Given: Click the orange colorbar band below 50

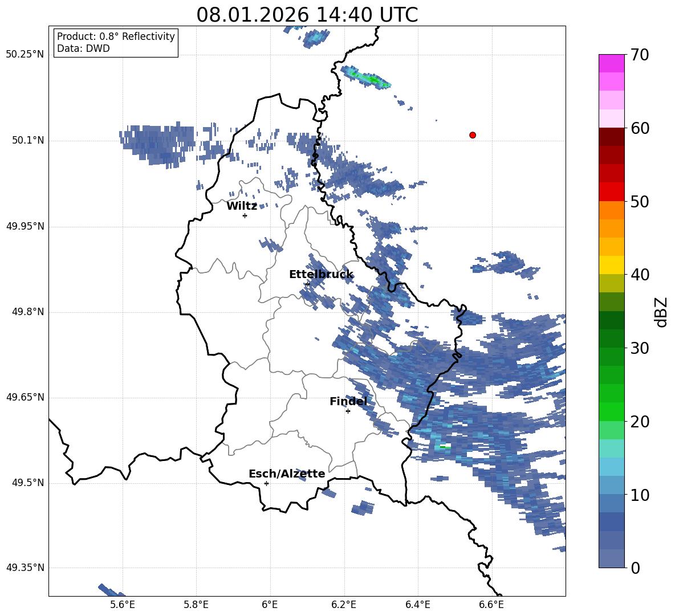Looking at the screenshot, I should coord(611,210).
